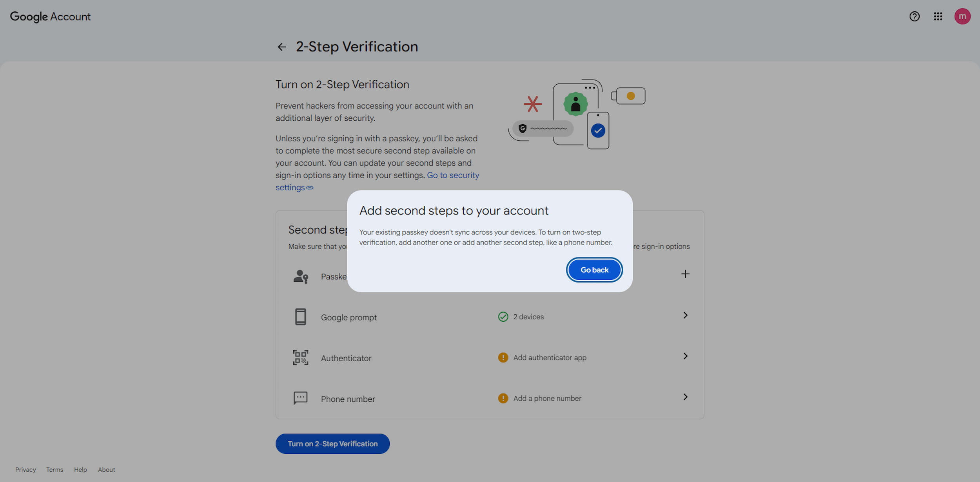Click Turn on 2-Step Verification button
Image resolution: width=980 pixels, height=482 pixels.
point(332,444)
